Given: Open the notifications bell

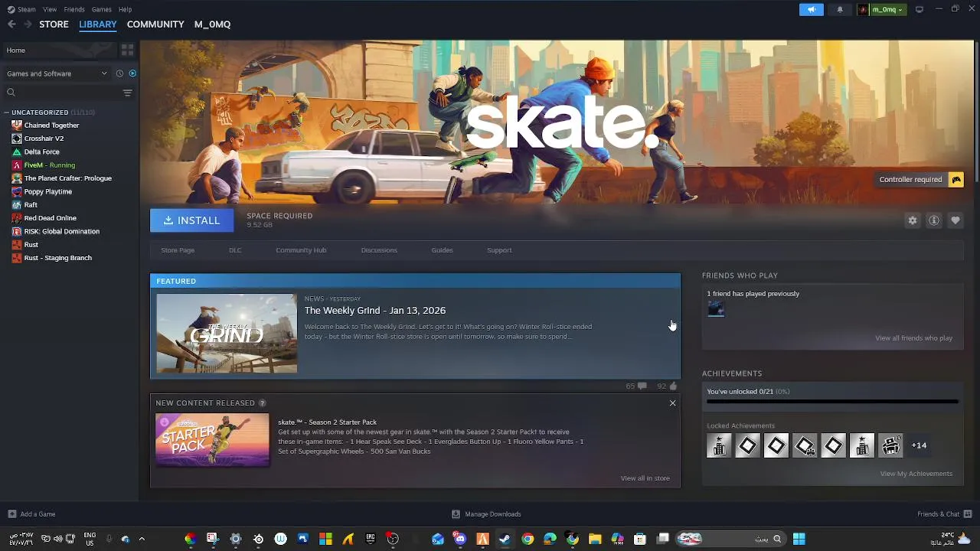Looking at the screenshot, I should [x=840, y=9].
